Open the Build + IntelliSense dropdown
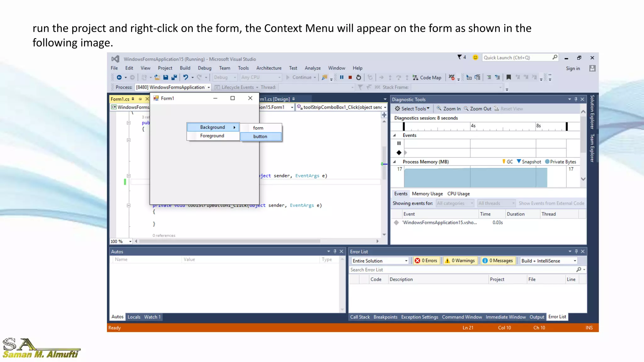 (575, 261)
